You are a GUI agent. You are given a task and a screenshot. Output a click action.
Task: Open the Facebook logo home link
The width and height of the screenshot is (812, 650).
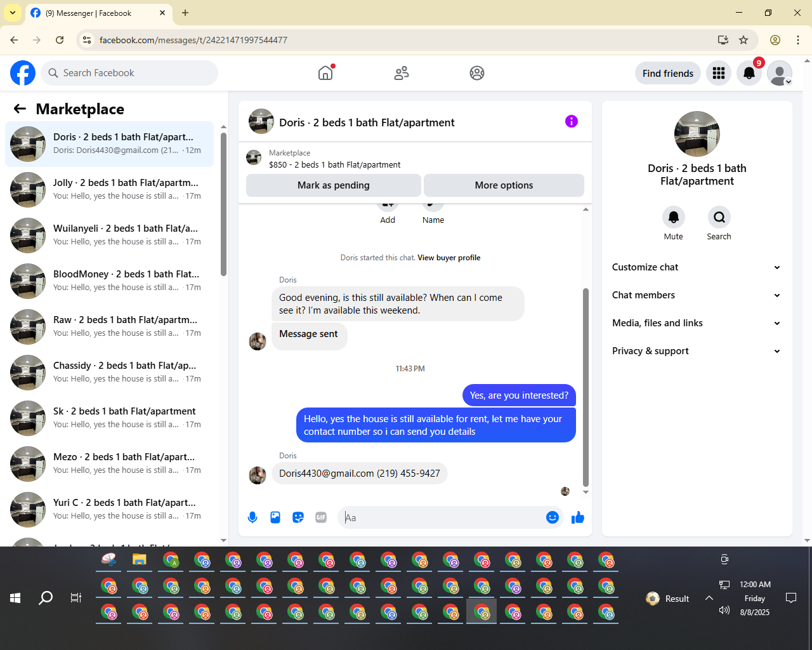23,73
